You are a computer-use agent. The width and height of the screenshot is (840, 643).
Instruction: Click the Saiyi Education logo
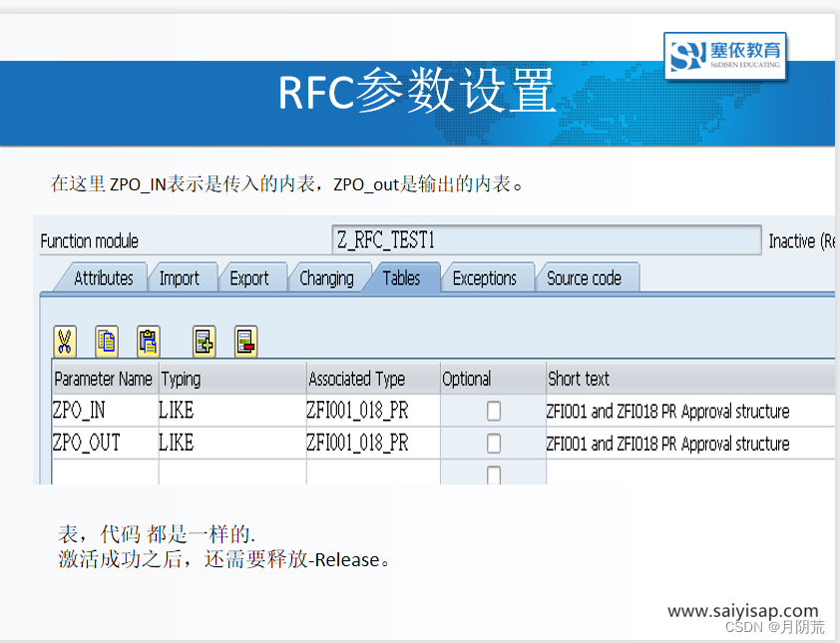tap(725, 56)
